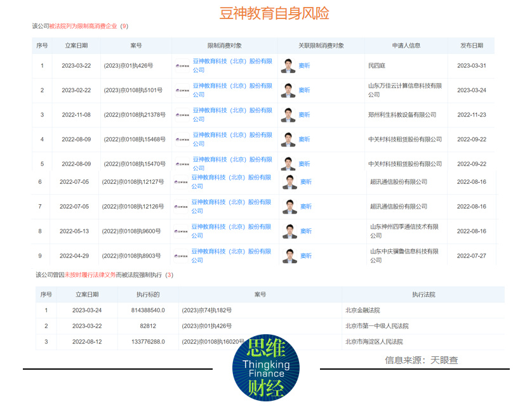Click company logo in row with applicant 民四庭
The height and width of the screenshot is (409, 532).
pos(182,66)
